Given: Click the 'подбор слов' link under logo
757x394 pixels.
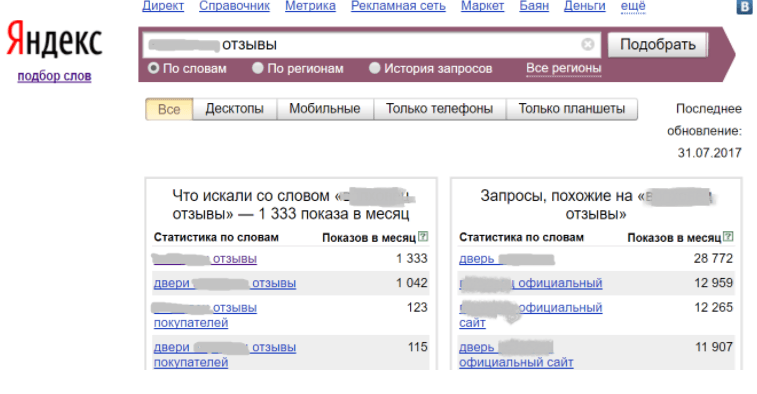Looking at the screenshot, I should pyautogui.click(x=54, y=76).
